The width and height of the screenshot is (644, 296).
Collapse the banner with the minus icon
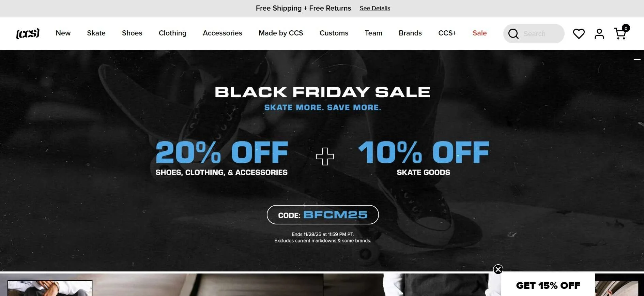click(637, 59)
